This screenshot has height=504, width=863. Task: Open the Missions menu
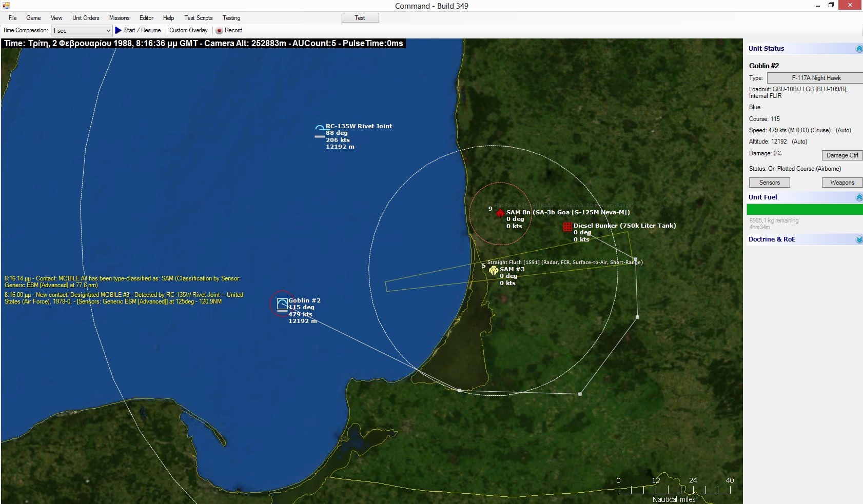click(119, 18)
